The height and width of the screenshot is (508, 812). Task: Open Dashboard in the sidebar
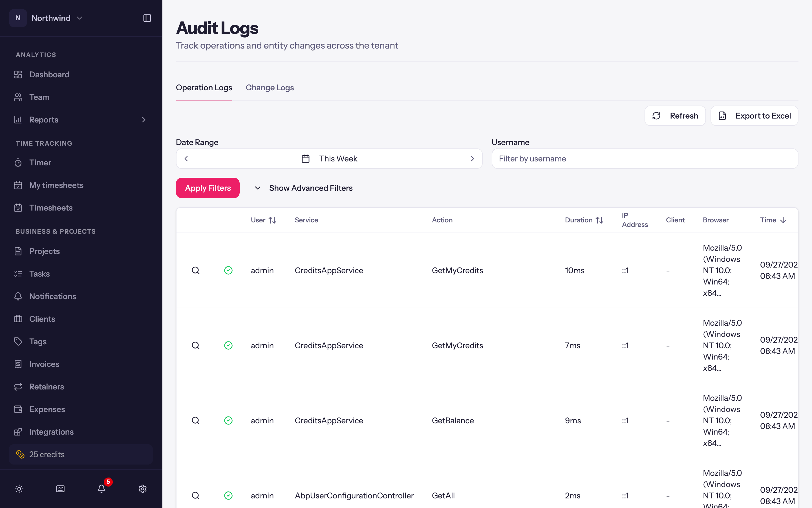point(81,75)
